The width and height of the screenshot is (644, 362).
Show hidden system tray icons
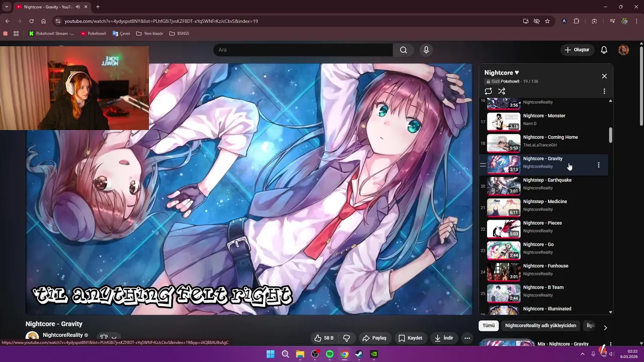pyautogui.click(x=583, y=354)
